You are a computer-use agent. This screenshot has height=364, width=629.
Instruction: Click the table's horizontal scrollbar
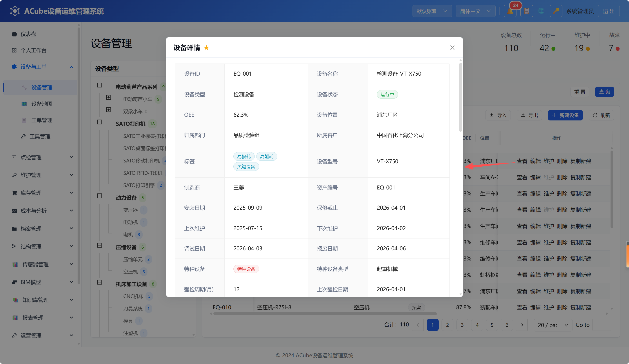pyautogui.click(x=325, y=314)
